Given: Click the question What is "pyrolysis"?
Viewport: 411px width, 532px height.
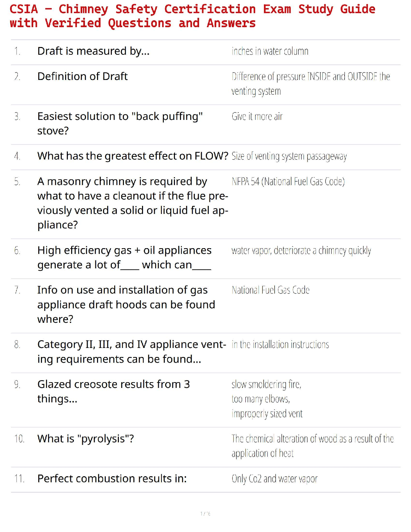Looking at the screenshot, I should tap(86, 439).
